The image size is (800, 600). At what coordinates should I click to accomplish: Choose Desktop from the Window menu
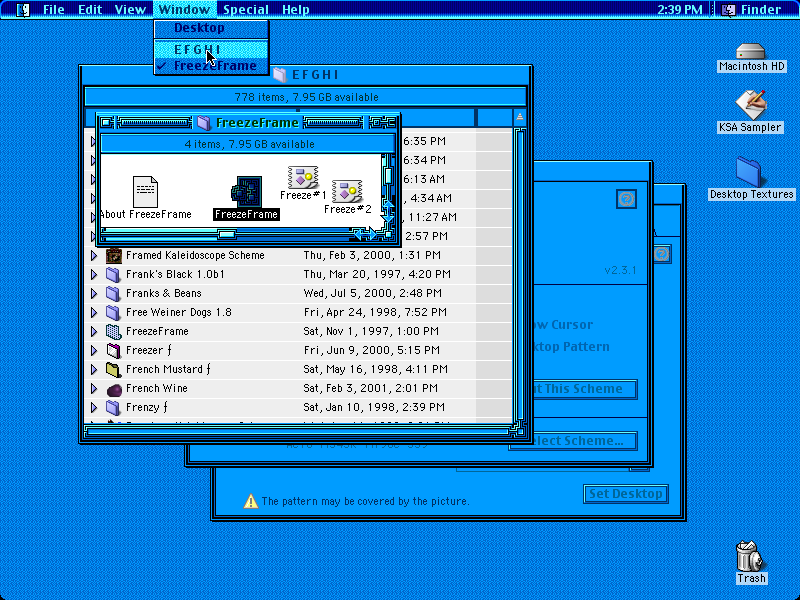point(211,28)
